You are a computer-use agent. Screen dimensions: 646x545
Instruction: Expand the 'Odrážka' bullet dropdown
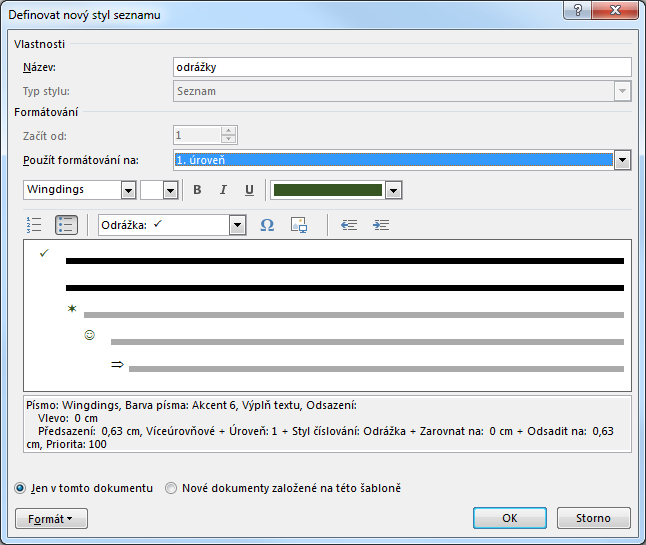(237, 225)
